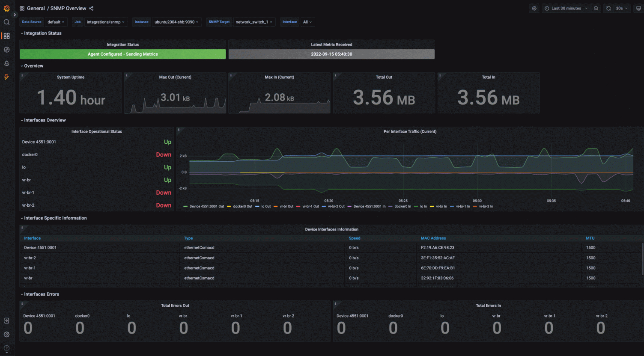The height and width of the screenshot is (356, 644).
Task: Open the Last 30 minutes time picker
Action: click(564, 8)
